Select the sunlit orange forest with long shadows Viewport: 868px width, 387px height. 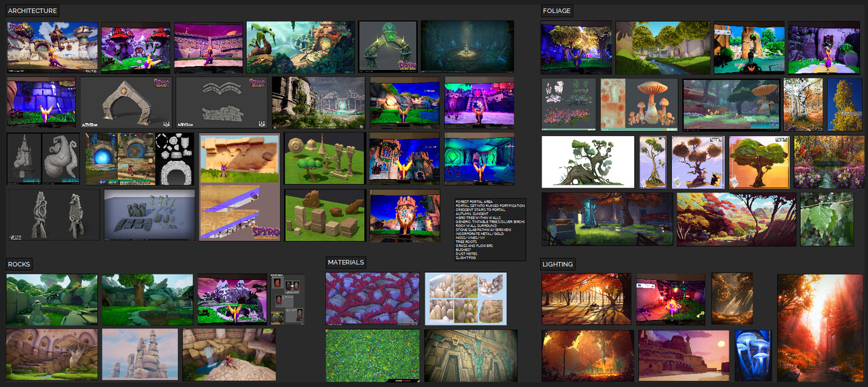587,299
